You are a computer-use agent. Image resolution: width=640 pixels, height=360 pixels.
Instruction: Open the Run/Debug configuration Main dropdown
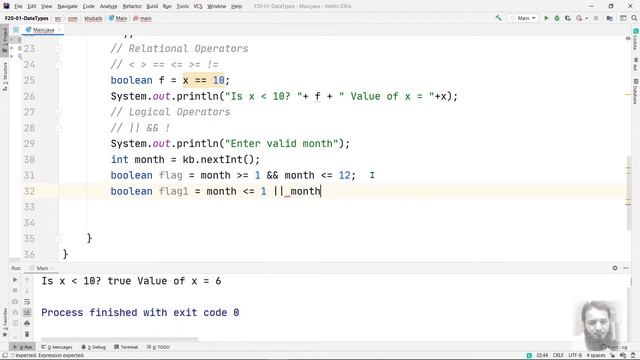click(x=523, y=18)
